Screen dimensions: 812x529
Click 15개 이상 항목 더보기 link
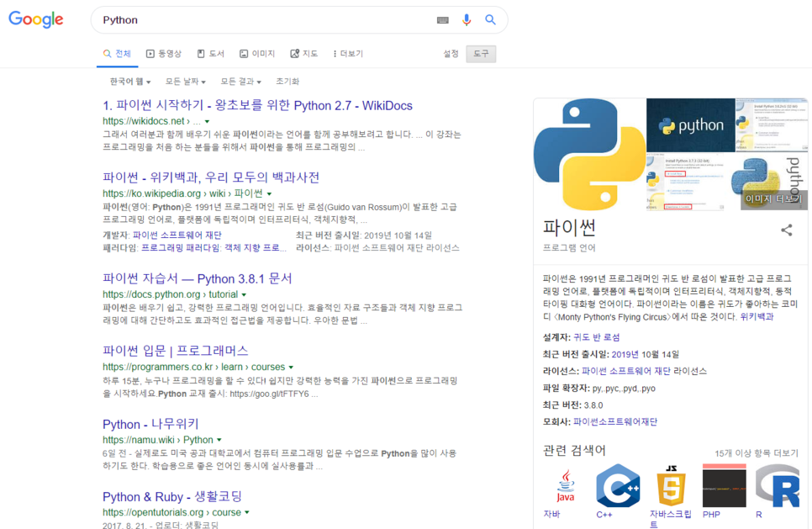tap(757, 453)
